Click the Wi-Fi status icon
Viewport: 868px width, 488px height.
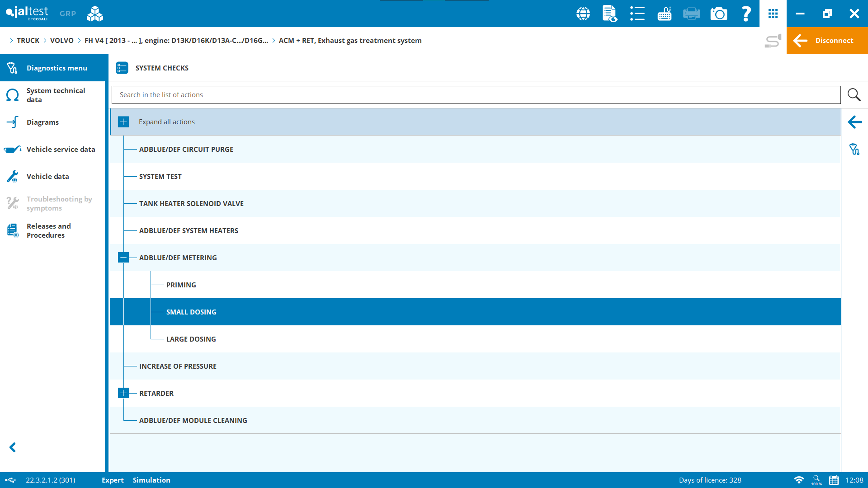799,480
